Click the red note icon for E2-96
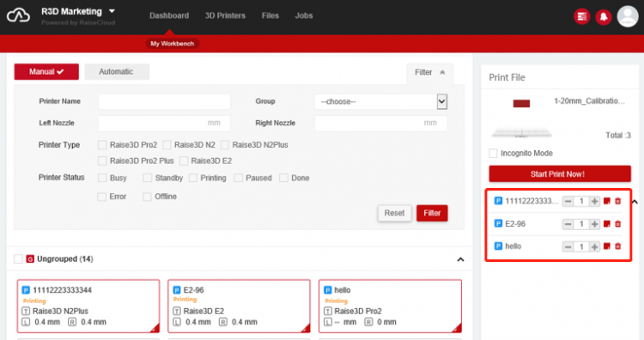The height and width of the screenshot is (340, 644). point(606,224)
